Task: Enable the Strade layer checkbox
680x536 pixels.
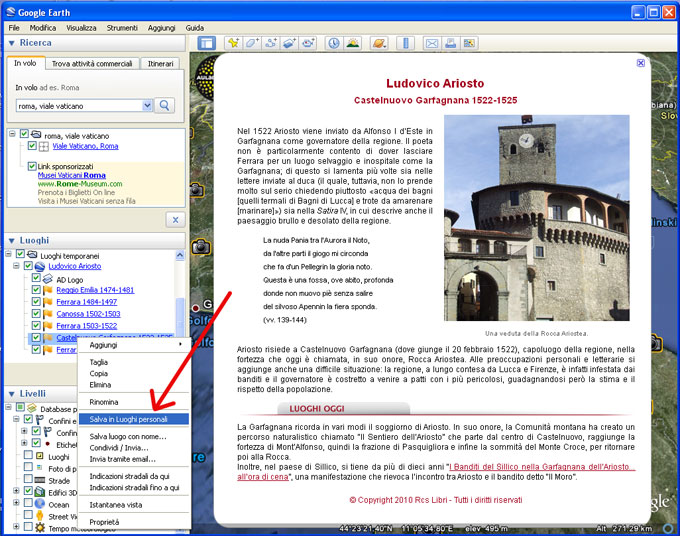Action: (28, 479)
